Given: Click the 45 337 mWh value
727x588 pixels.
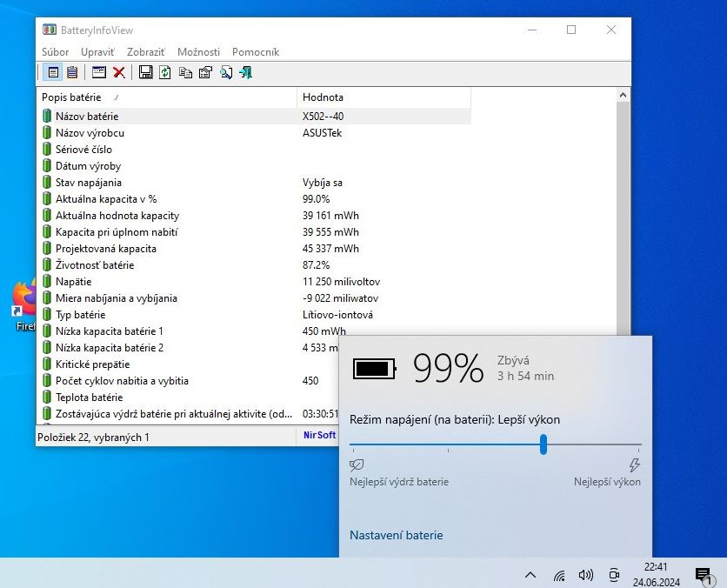Looking at the screenshot, I should tap(330, 249).
